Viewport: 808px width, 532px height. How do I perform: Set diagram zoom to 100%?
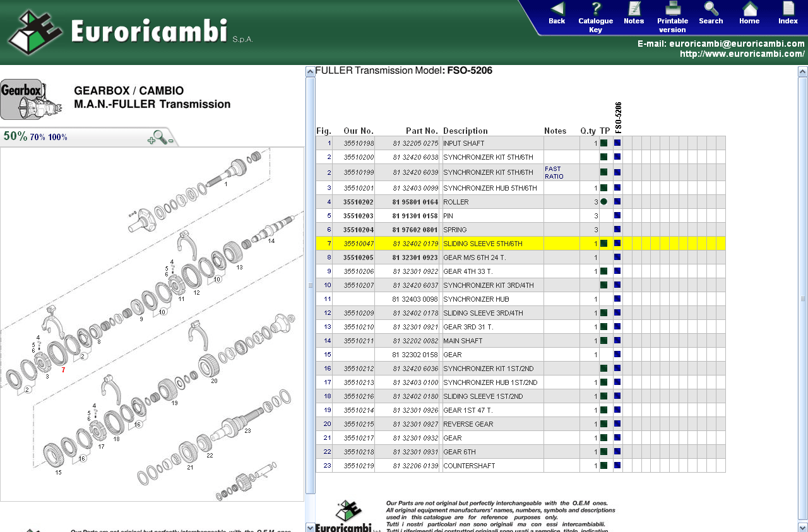[x=58, y=137]
